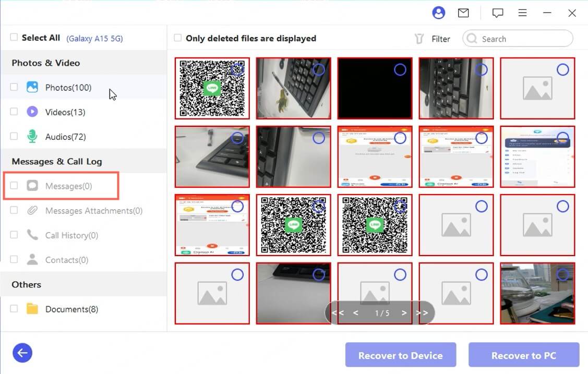
Task: Jump to first page with << control
Action: point(338,312)
